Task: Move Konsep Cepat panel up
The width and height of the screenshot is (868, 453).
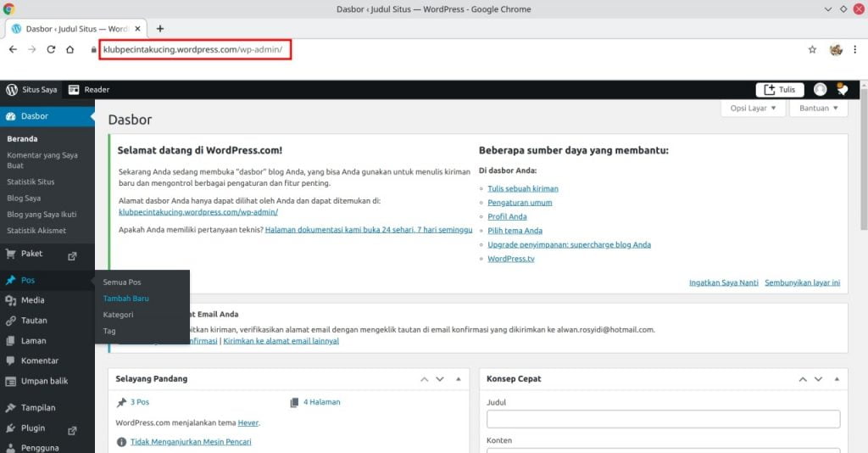Action: click(803, 379)
